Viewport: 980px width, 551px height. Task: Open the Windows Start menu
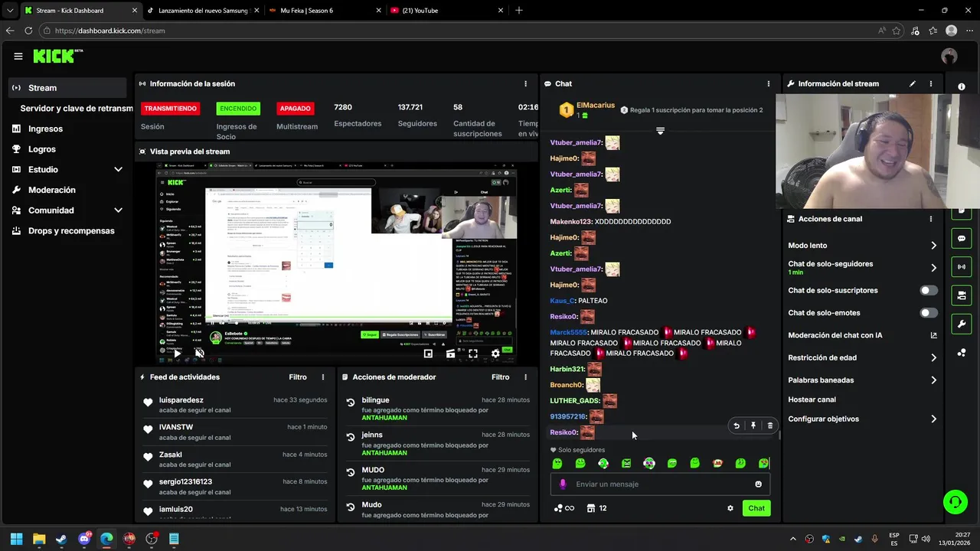(17, 539)
